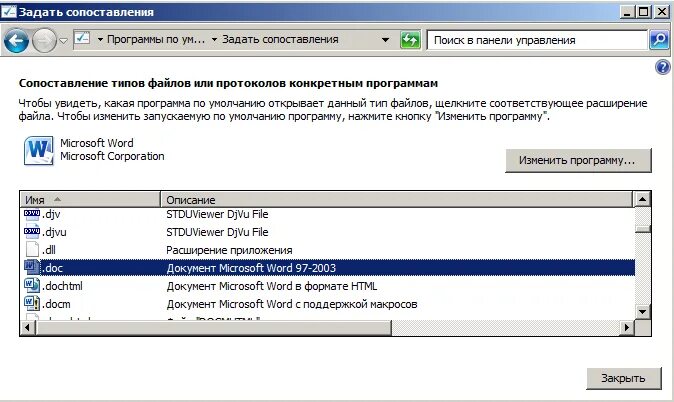Select Задать сопоставления breadcrumb item
The image size is (674, 402).
point(280,40)
